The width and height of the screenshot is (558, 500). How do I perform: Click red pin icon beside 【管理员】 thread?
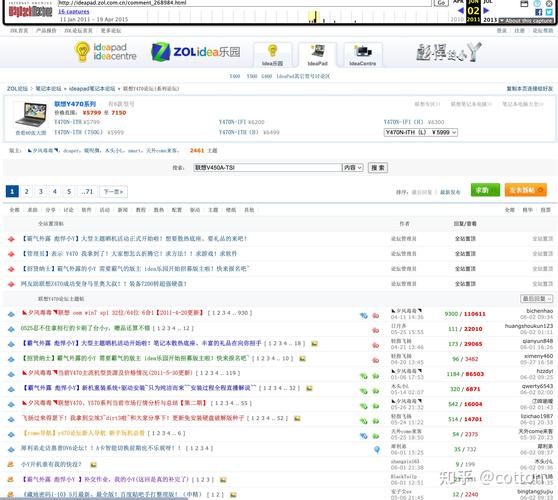pyautogui.click(x=11, y=254)
